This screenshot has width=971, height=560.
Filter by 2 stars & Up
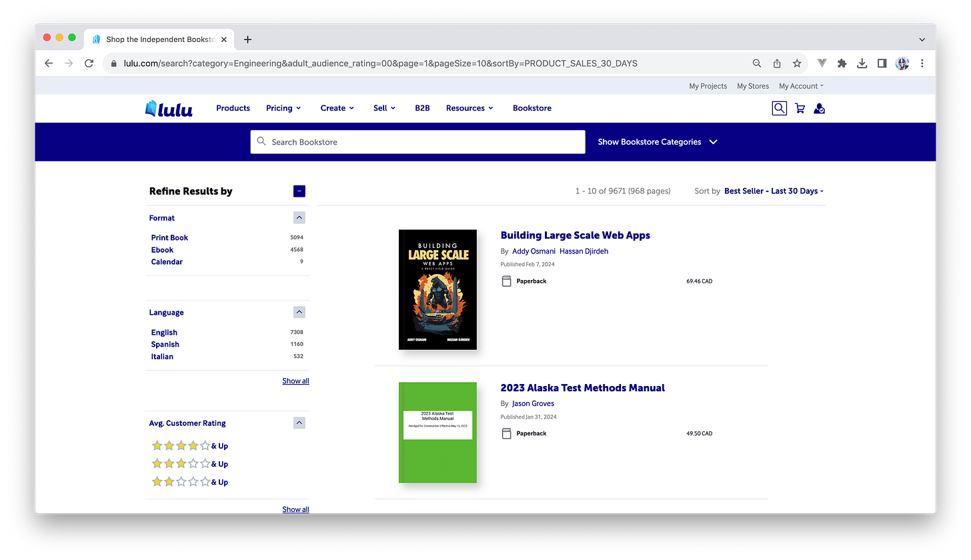click(190, 482)
